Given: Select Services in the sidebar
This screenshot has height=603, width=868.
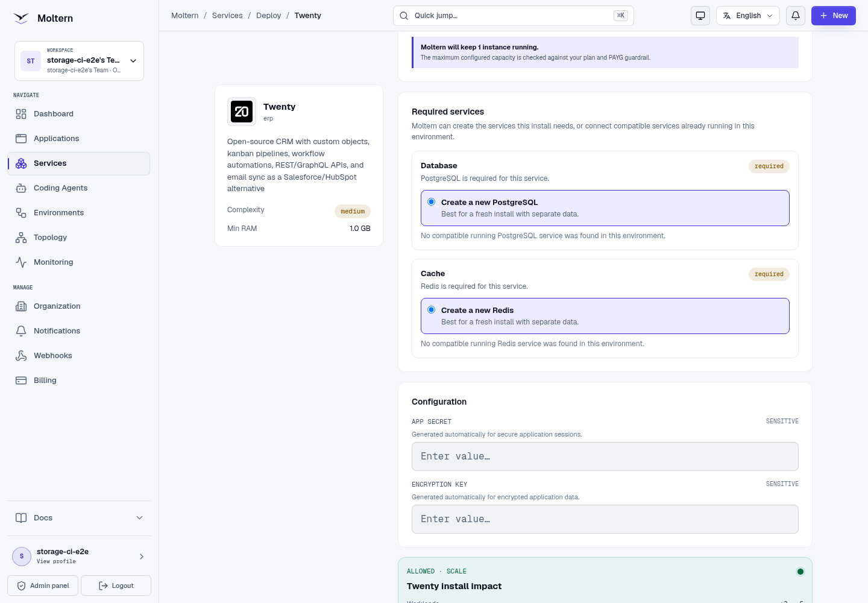Looking at the screenshot, I should (78, 163).
